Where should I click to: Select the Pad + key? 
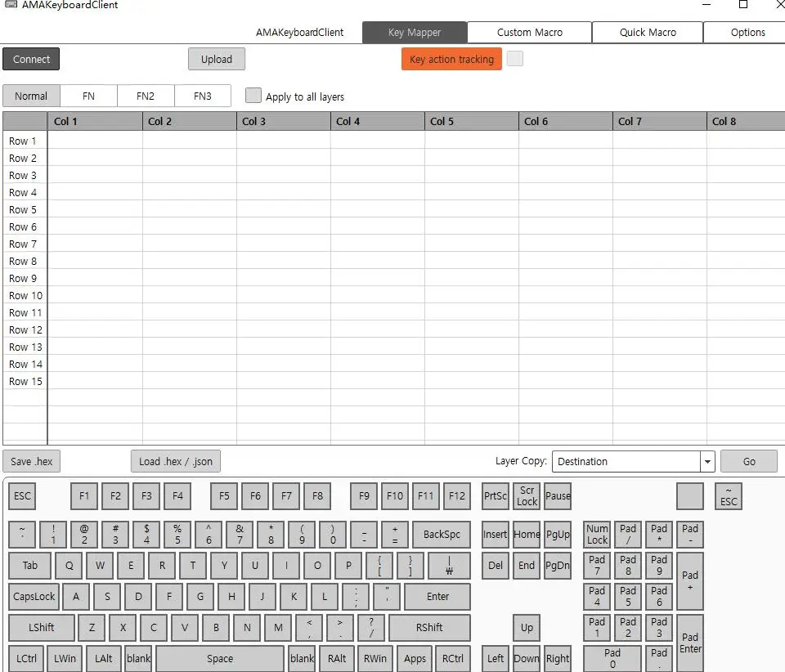tap(690, 581)
